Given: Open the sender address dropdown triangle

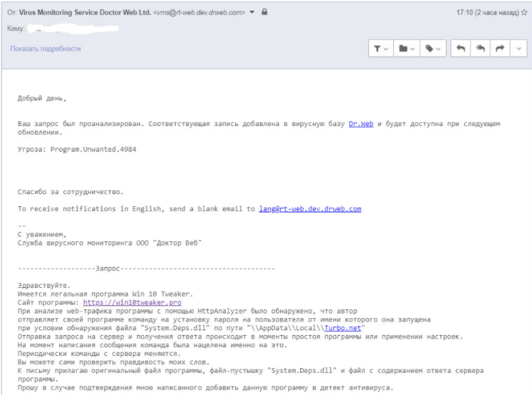Looking at the screenshot, I should tap(252, 12).
